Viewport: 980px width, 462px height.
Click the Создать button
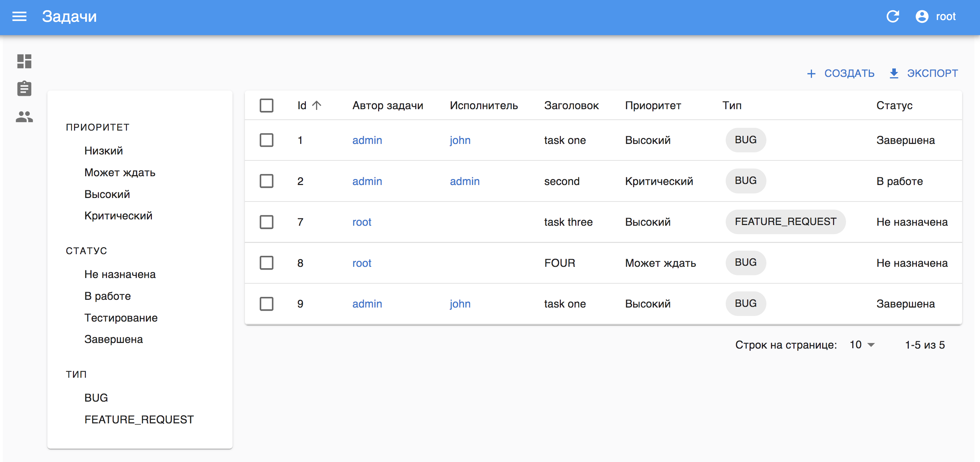tap(840, 73)
